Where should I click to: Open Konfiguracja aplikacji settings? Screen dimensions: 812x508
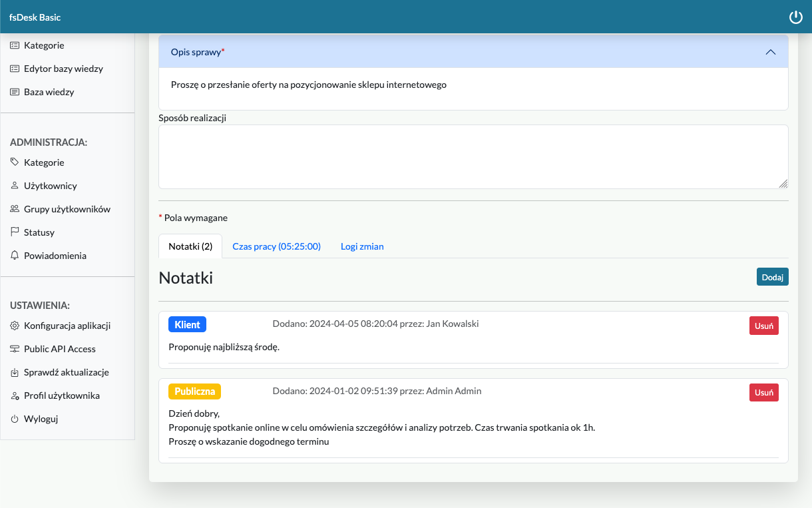(x=67, y=326)
